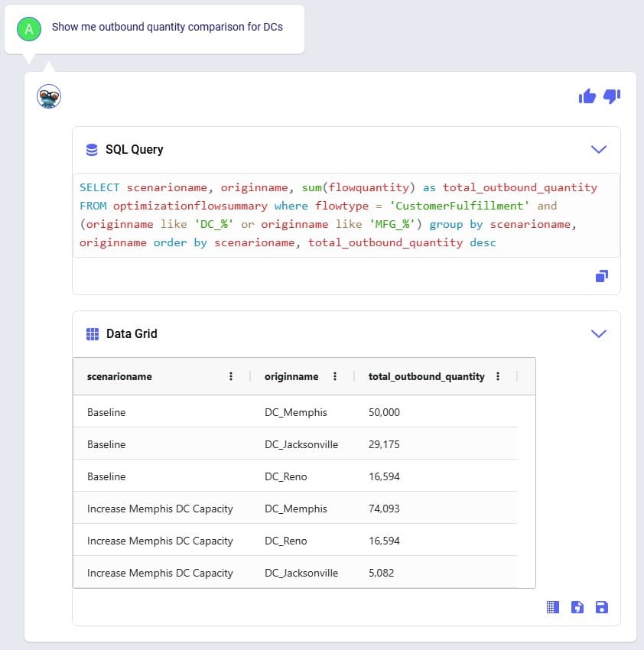Copy the SQL query to clipboard

pyautogui.click(x=602, y=276)
